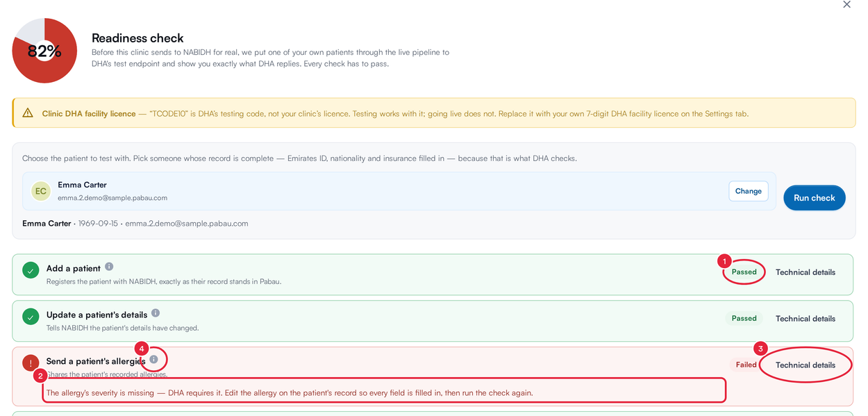Click "Tells NABIDH the patient's details have changed" text
The image size is (868, 416).
click(122, 328)
